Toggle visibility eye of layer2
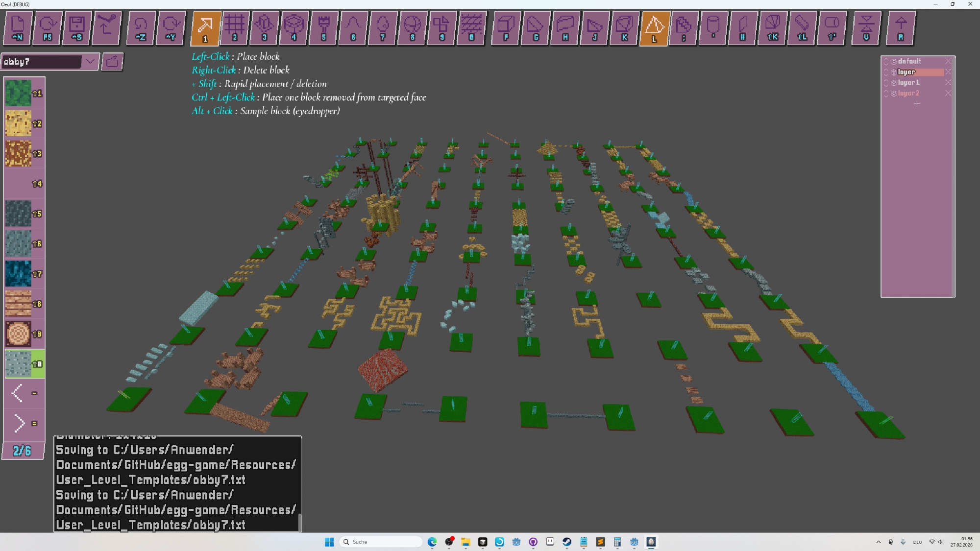Image resolution: width=980 pixels, height=551 pixels. pos(894,94)
